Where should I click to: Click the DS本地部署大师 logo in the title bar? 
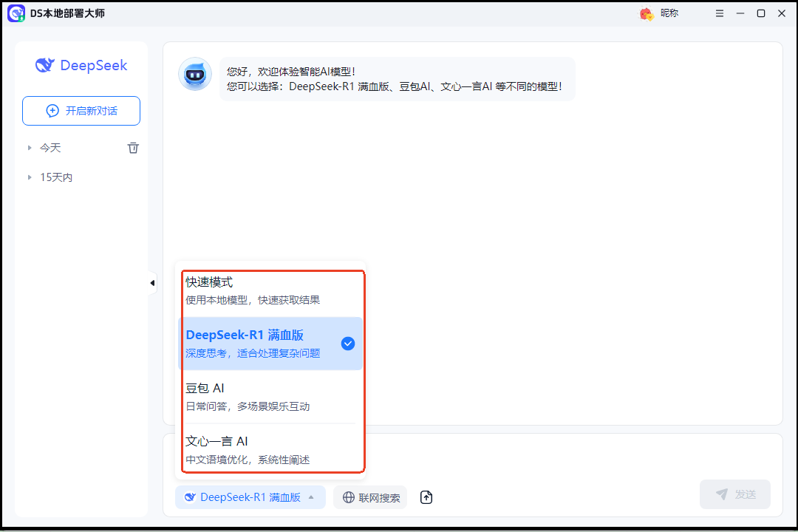[x=16, y=13]
